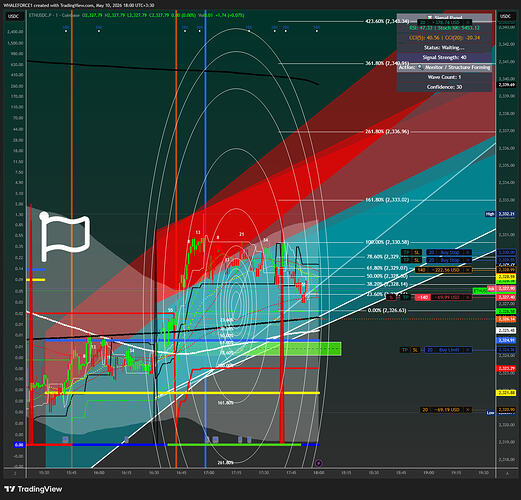
Task: Open the right USDC currency selector
Action: 505,16
